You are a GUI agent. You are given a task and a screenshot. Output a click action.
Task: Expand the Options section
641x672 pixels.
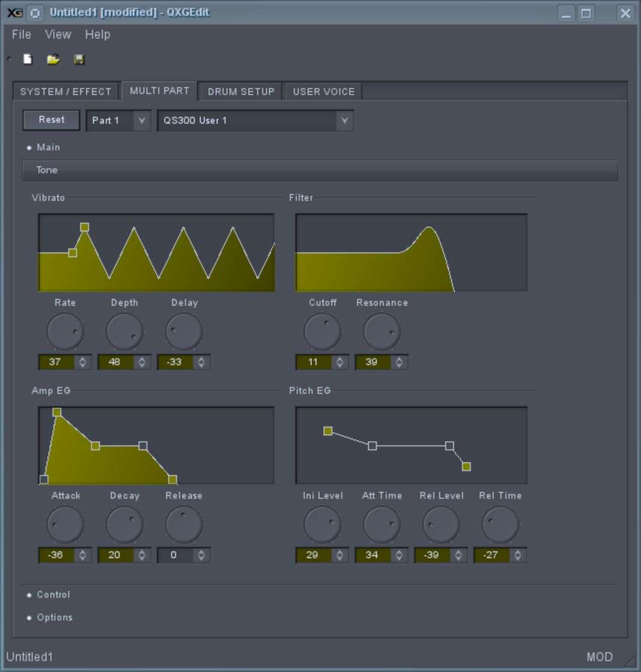54,617
